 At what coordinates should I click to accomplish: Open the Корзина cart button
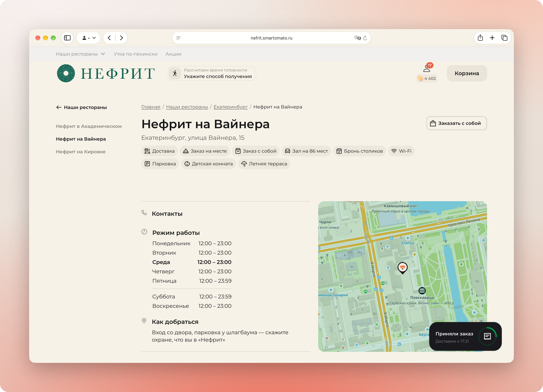click(x=467, y=73)
